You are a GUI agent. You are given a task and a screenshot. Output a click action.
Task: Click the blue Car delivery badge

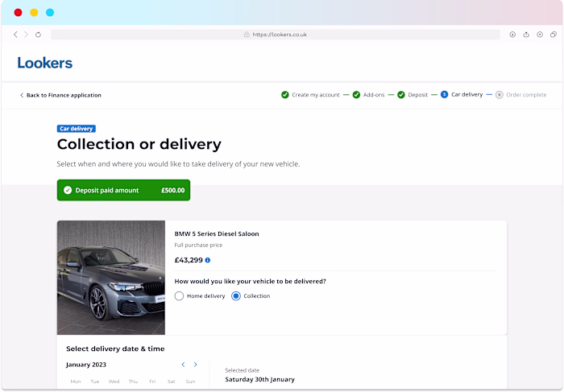point(77,129)
